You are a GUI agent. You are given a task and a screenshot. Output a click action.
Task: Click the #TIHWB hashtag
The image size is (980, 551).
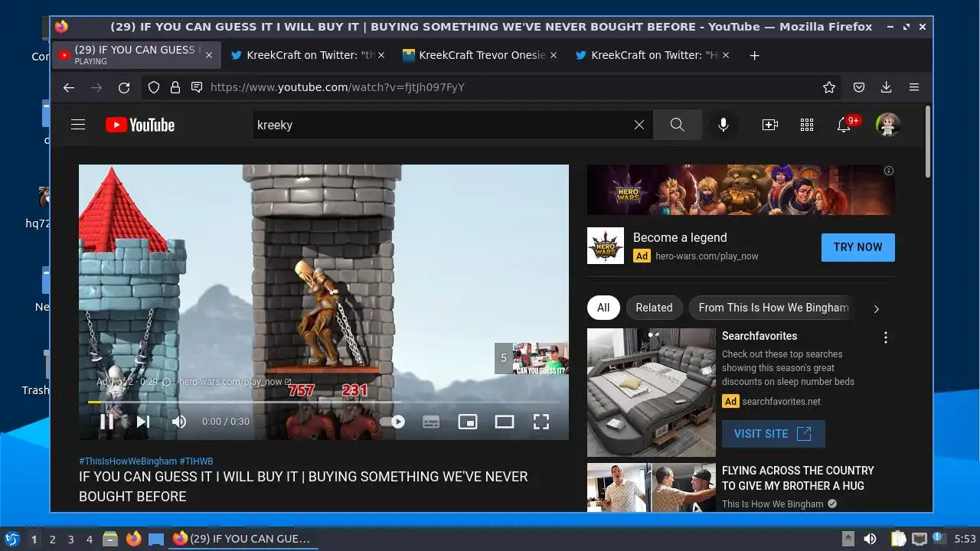click(197, 461)
